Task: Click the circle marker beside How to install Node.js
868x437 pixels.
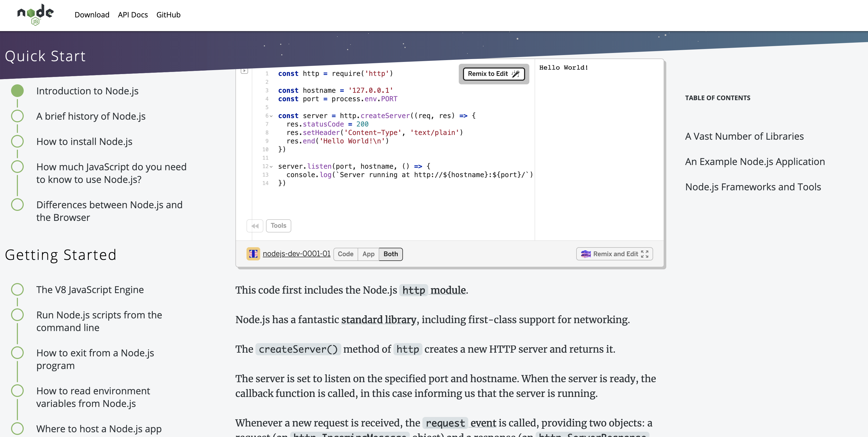Action: 17,141
